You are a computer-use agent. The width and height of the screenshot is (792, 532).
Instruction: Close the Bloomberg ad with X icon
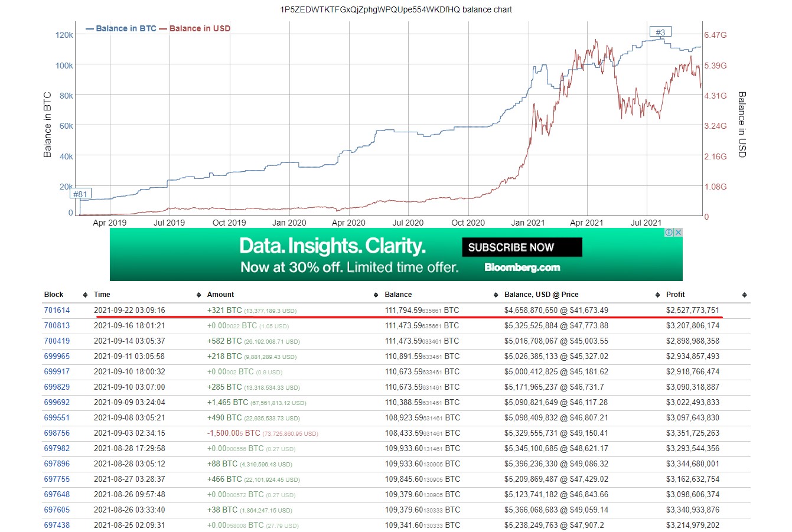(x=678, y=233)
